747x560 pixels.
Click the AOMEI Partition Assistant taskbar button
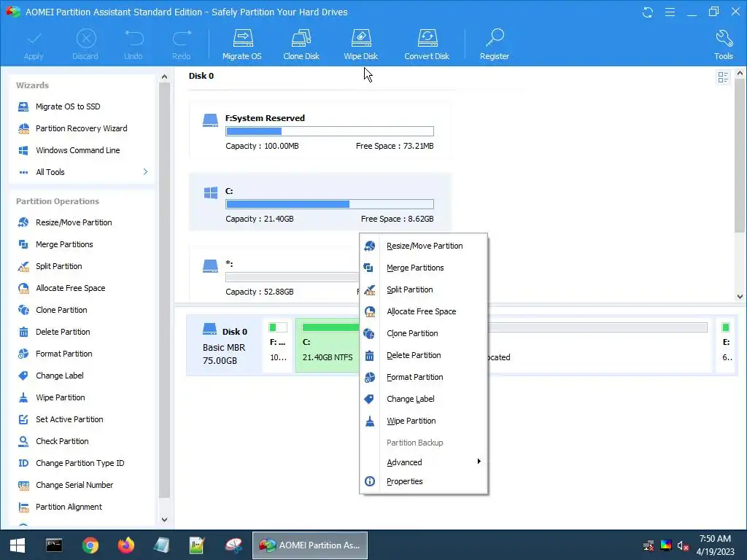pyautogui.click(x=309, y=545)
